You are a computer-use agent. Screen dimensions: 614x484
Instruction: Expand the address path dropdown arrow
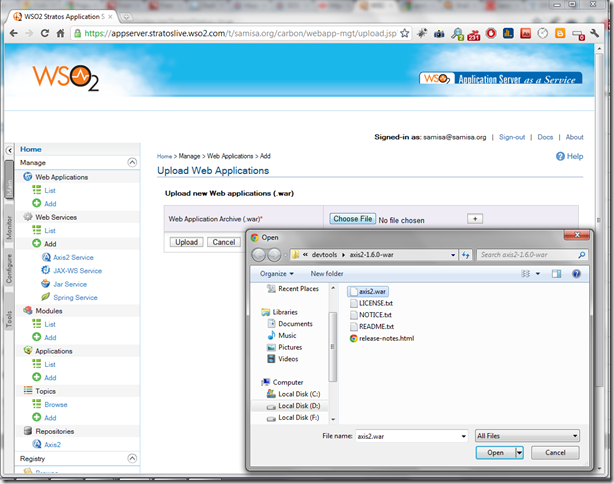(x=453, y=255)
